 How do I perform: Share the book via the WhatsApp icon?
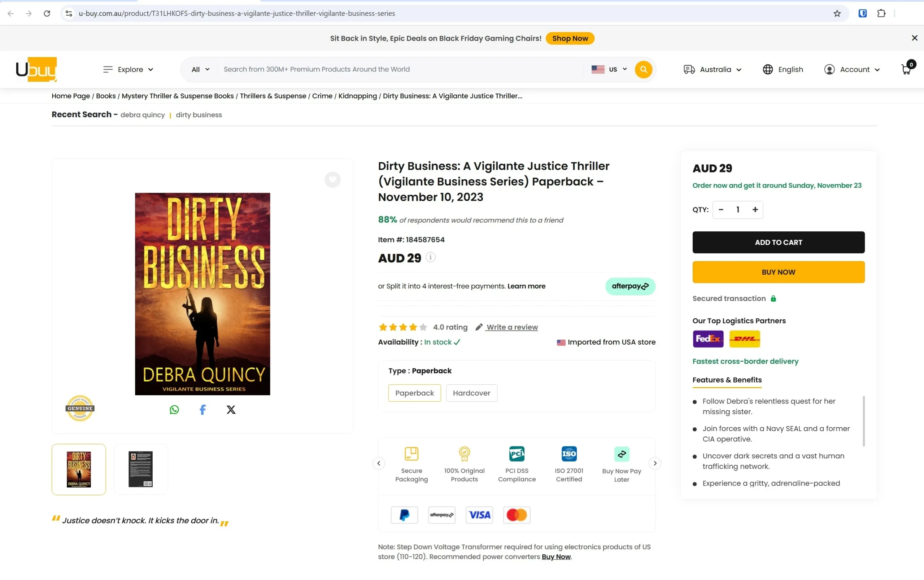[174, 409]
